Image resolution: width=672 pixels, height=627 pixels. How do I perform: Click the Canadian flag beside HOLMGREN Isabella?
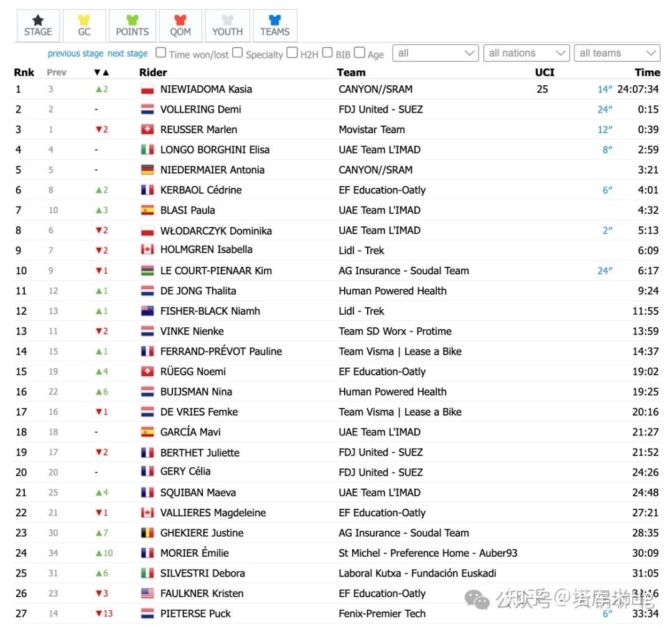(x=147, y=249)
